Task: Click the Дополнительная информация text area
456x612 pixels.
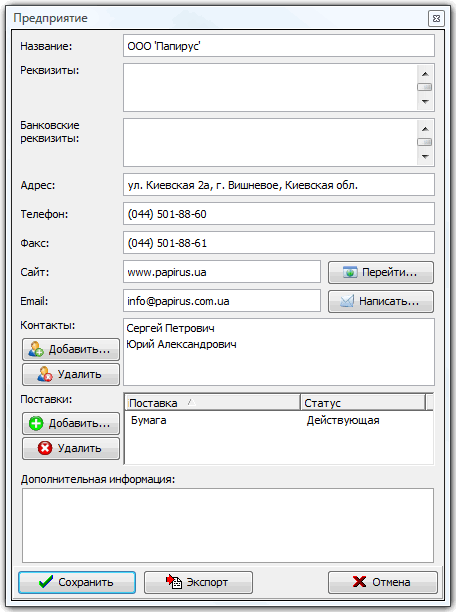Action: [x=228, y=525]
